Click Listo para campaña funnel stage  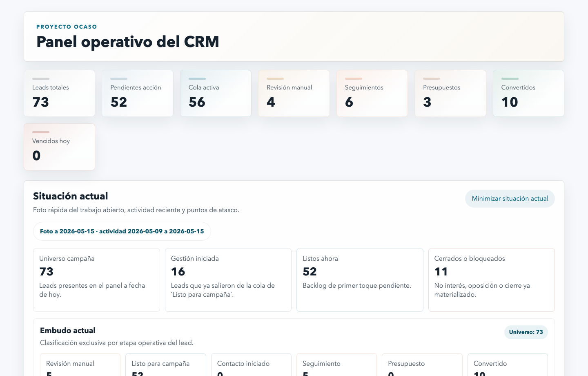(166, 365)
